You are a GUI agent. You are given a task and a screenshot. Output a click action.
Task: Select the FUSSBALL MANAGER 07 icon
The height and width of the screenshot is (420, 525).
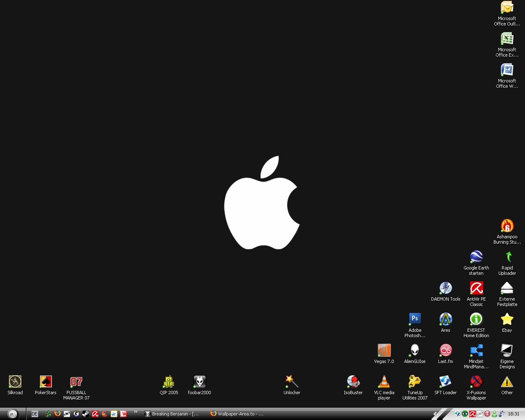(x=76, y=382)
